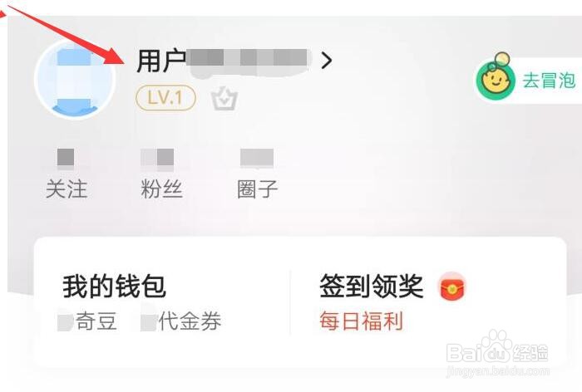The width and height of the screenshot is (582, 392).
Task: Click the blurred following count number
Action: point(66,157)
